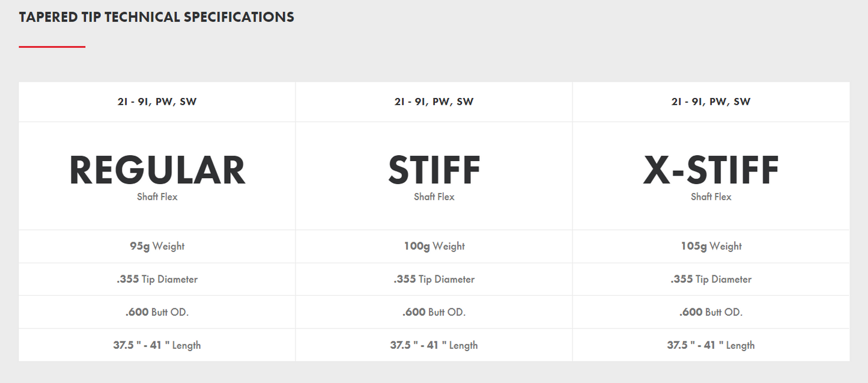The width and height of the screenshot is (868, 383).
Task: Click Butt OD. in the X-STIFF column
Action: (x=711, y=312)
